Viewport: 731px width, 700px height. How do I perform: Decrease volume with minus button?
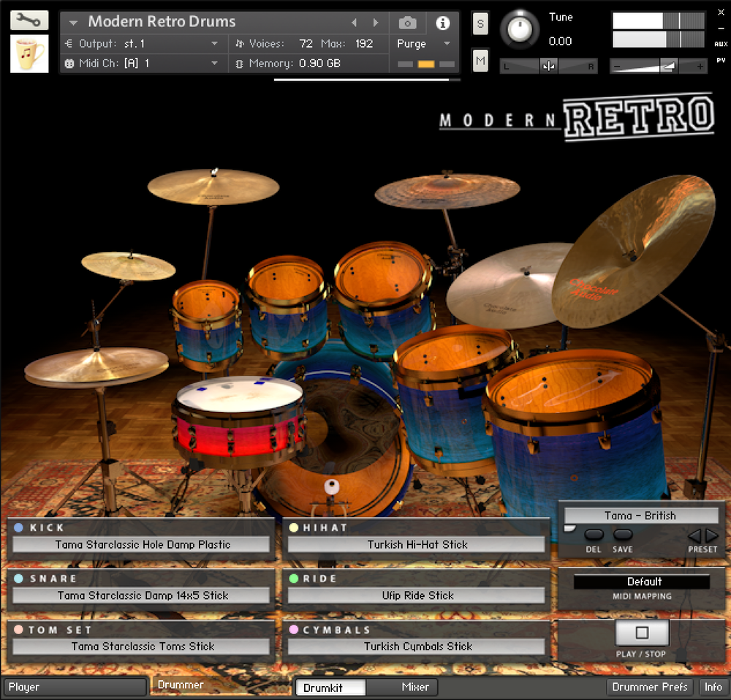tap(618, 67)
